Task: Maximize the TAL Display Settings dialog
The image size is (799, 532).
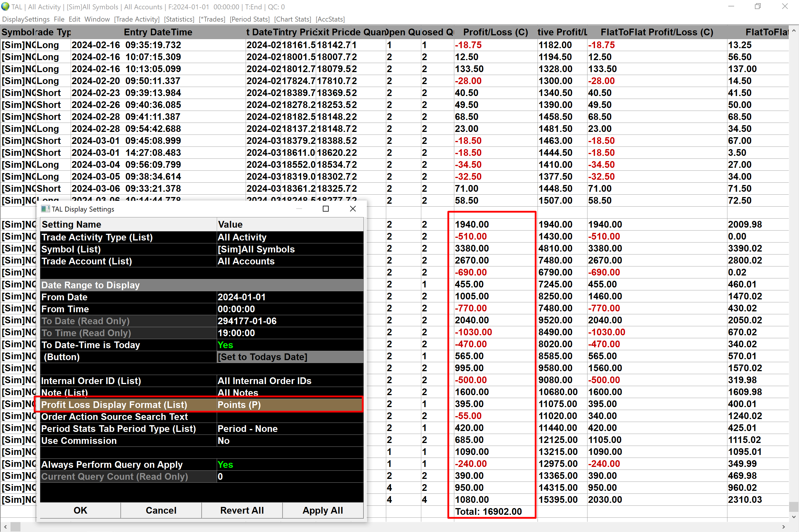Action: point(325,209)
